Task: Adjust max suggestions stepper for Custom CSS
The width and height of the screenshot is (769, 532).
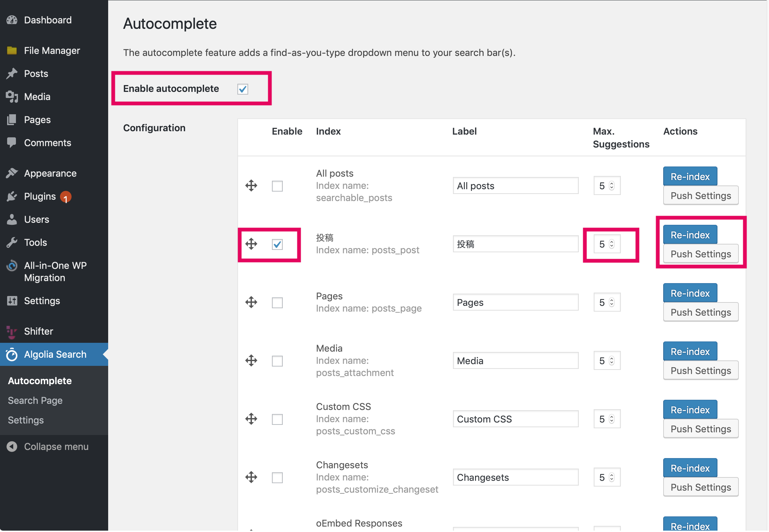Action: point(612,419)
